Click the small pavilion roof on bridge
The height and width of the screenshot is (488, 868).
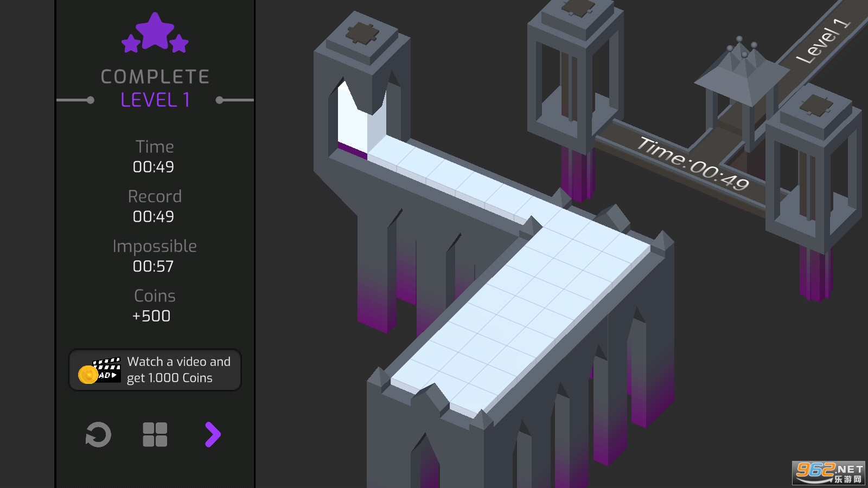coord(742,73)
